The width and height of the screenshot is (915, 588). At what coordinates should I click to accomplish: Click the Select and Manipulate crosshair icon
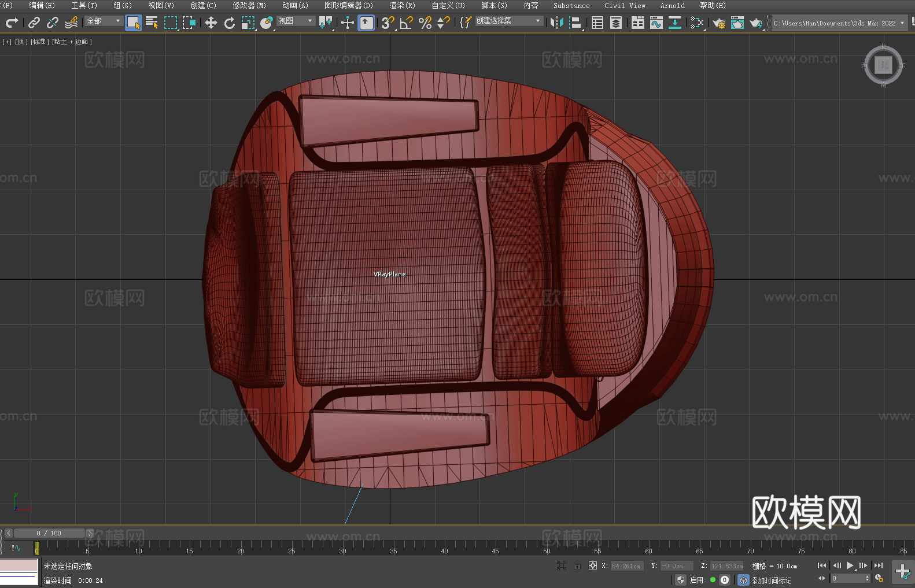[x=348, y=23]
